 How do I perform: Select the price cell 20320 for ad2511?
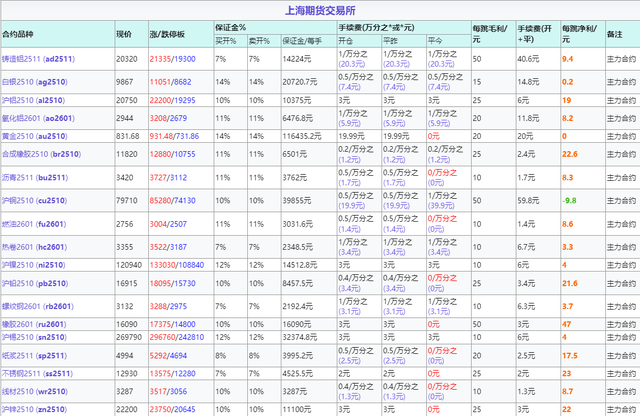pos(127,59)
